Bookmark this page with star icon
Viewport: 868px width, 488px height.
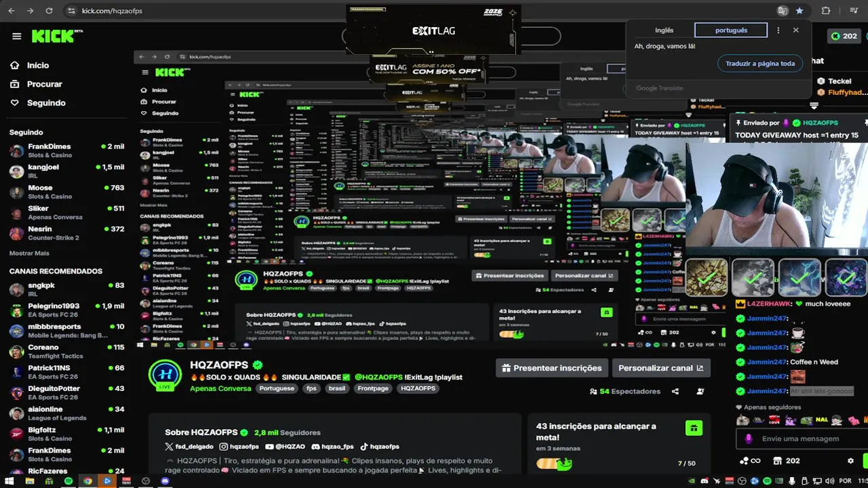tap(800, 11)
